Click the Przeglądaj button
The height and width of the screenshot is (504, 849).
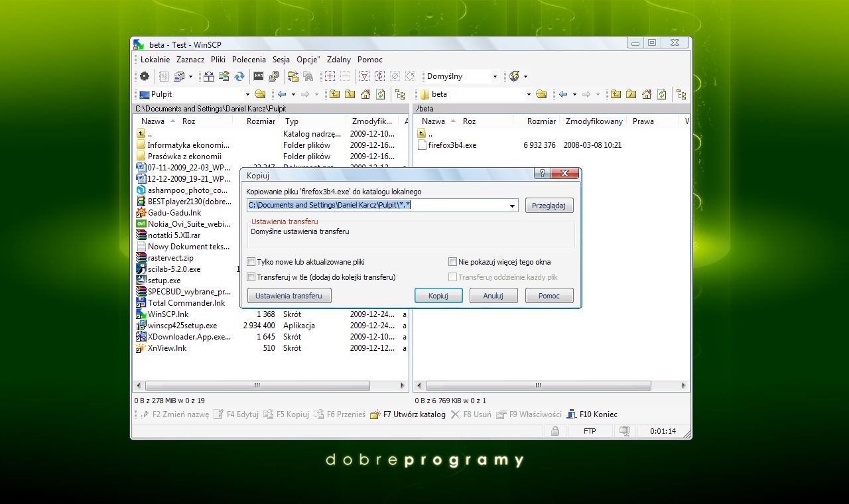coord(549,206)
